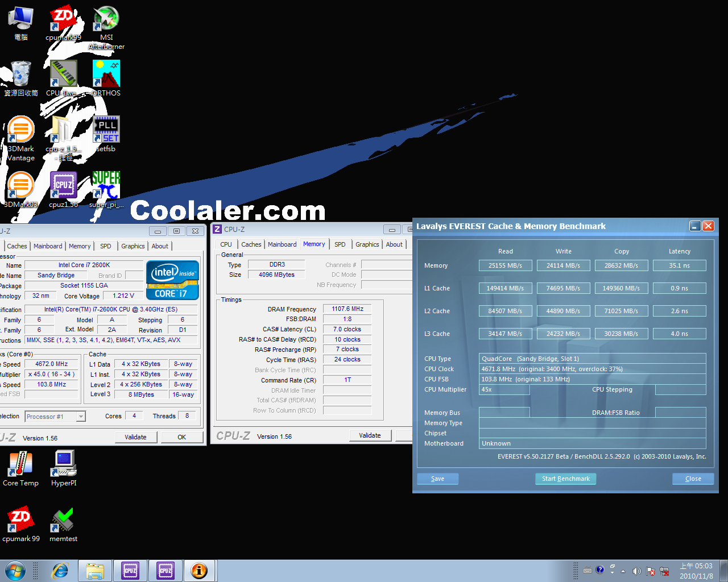
Task: Open Caches tab in Memory CPU-Z window
Action: tap(251, 244)
